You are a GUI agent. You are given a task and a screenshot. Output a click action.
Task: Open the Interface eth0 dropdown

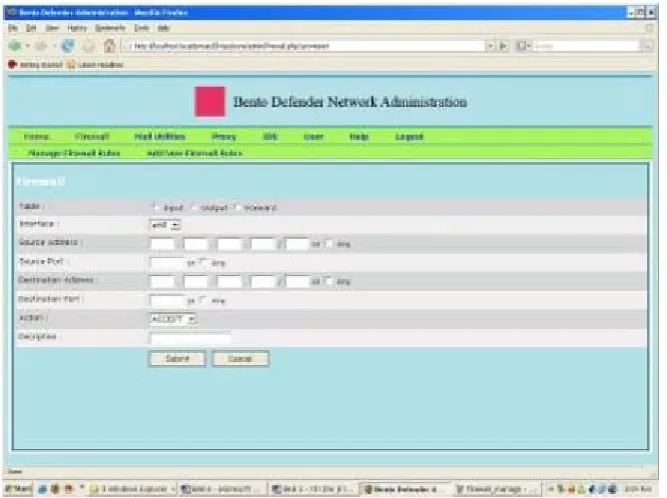point(165,225)
